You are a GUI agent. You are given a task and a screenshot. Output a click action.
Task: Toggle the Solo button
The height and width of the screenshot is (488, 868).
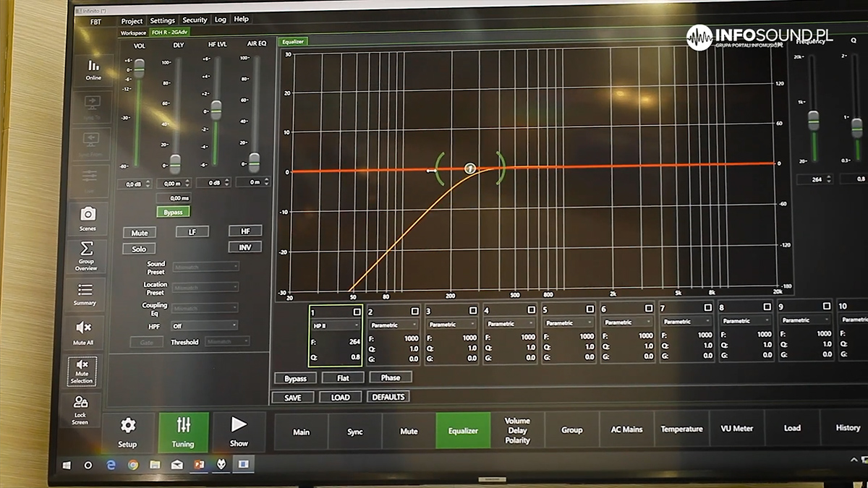(139, 249)
